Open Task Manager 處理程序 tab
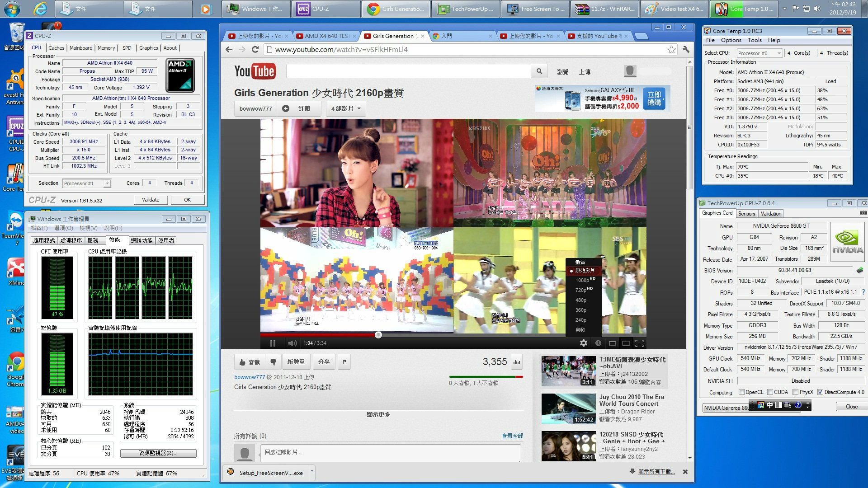Image resolution: width=868 pixels, height=488 pixels. tap(71, 240)
